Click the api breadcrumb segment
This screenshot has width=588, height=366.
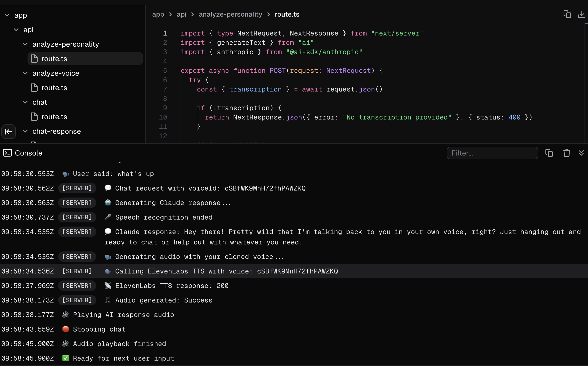coord(181,14)
